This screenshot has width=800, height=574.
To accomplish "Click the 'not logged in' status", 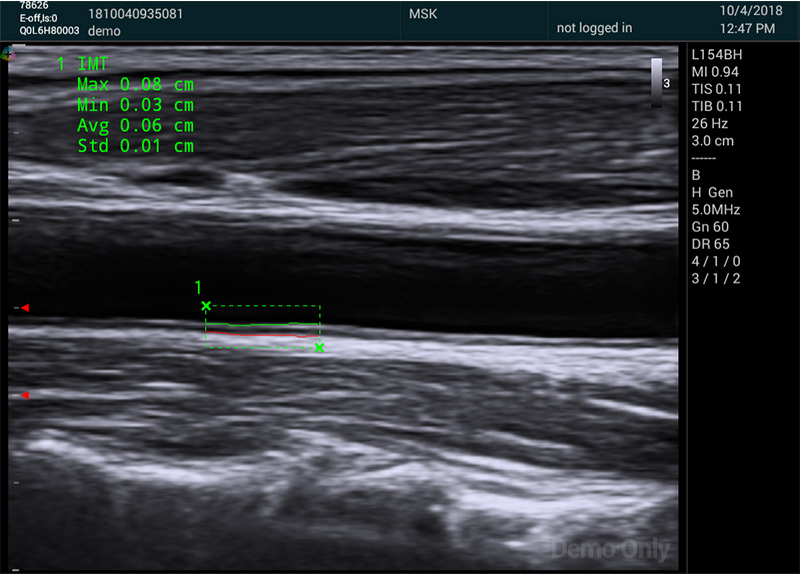I will 594,28.
